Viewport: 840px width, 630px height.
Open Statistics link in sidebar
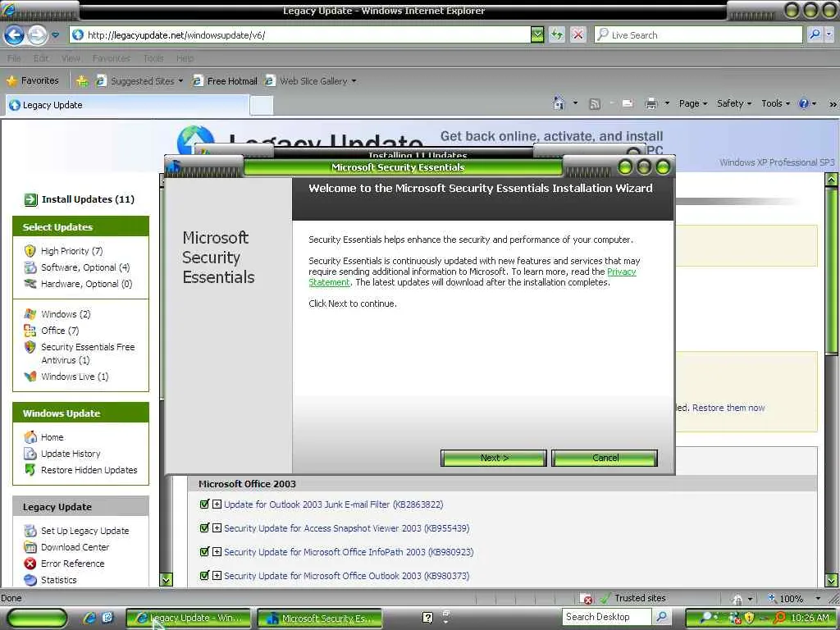[58, 580]
